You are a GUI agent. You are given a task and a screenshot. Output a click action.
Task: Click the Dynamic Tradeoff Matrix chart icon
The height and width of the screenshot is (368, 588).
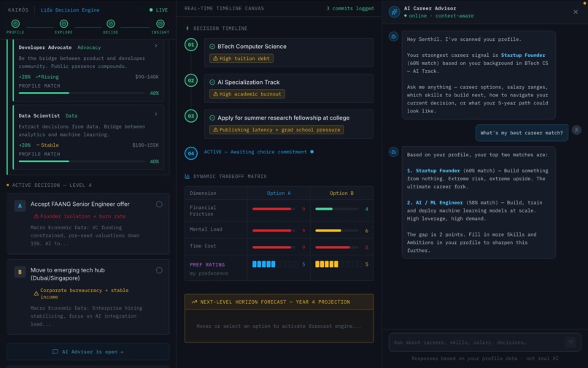(187, 176)
